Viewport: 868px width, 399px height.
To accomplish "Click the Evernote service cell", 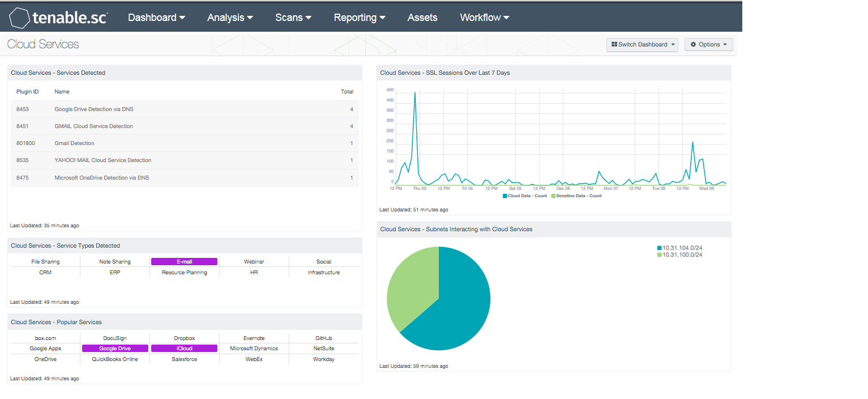I will pos(254,338).
